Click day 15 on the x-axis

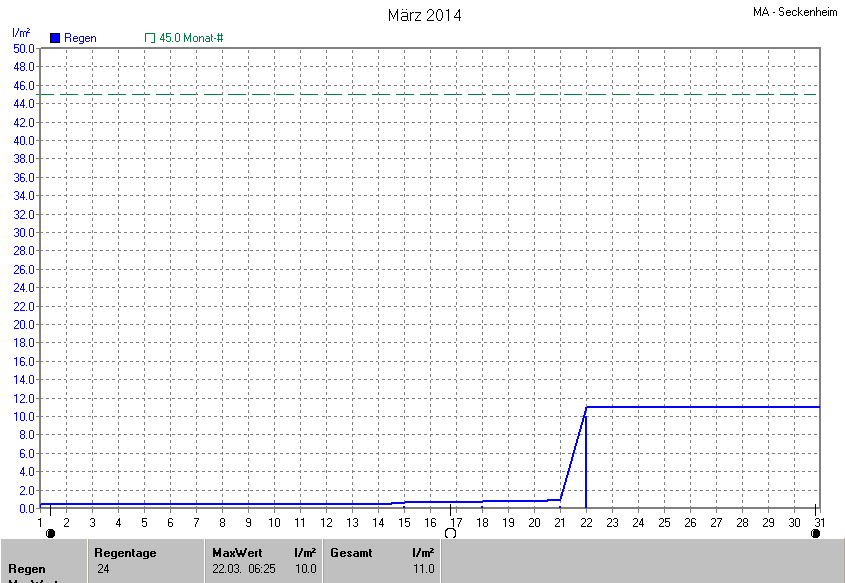tap(404, 522)
